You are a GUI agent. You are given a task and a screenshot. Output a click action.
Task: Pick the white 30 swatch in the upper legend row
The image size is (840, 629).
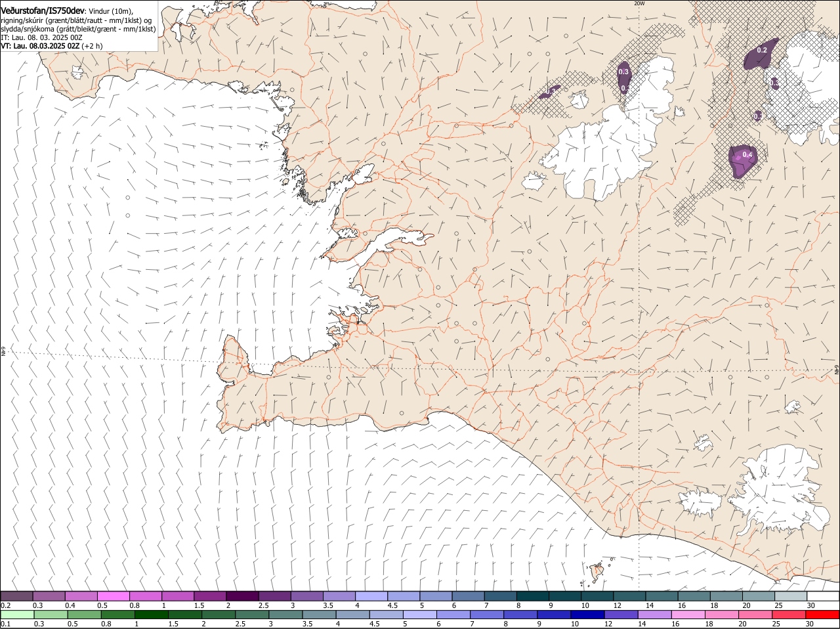[823, 596]
